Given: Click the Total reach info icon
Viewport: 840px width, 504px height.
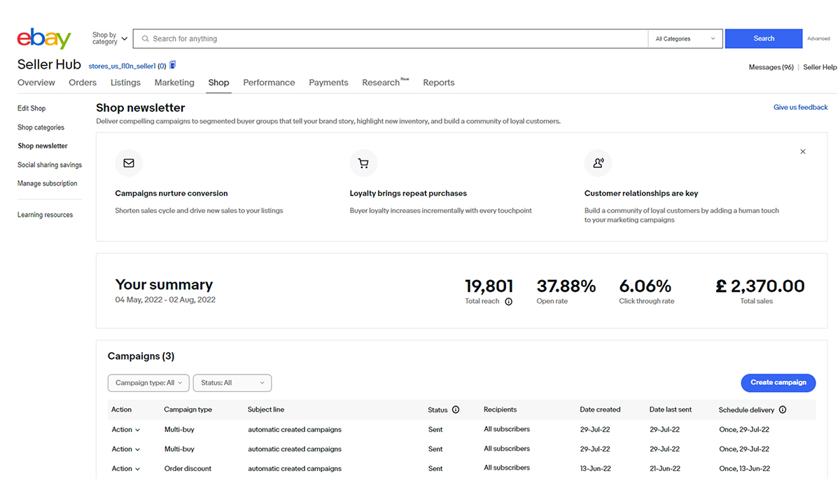Looking at the screenshot, I should (508, 302).
